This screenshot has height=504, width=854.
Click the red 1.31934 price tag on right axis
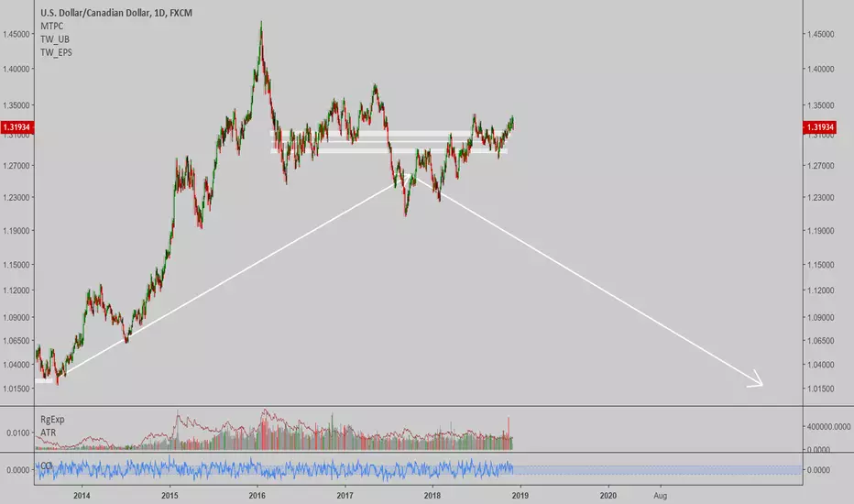pyautogui.click(x=820, y=127)
